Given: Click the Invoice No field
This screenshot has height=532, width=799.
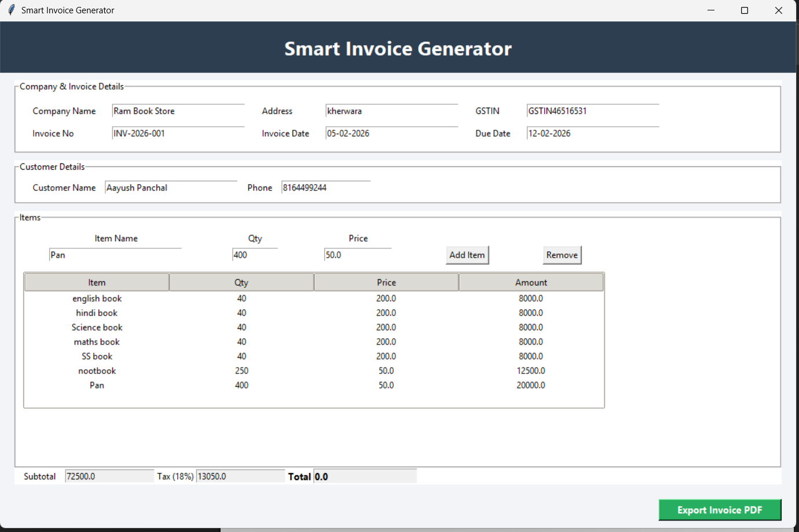Looking at the screenshot, I should [x=178, y=134].
